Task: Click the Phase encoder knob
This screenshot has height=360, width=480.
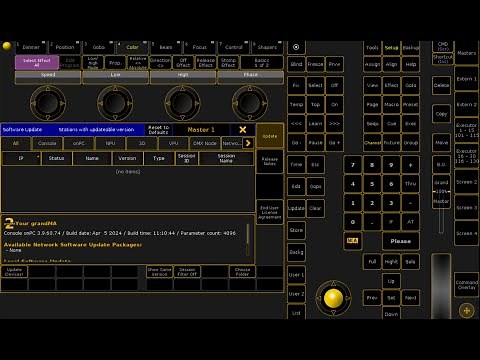Action: [x=250, y=103]
